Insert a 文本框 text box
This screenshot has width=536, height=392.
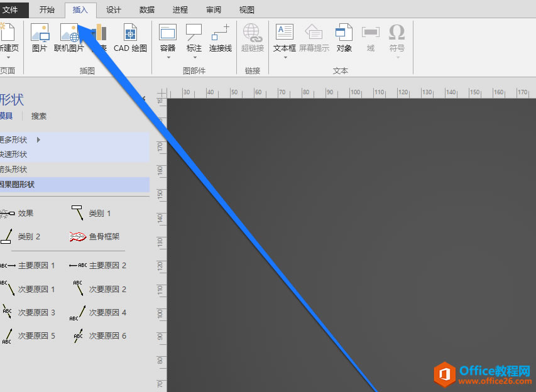pyautogui.click(x=284, y=37)
